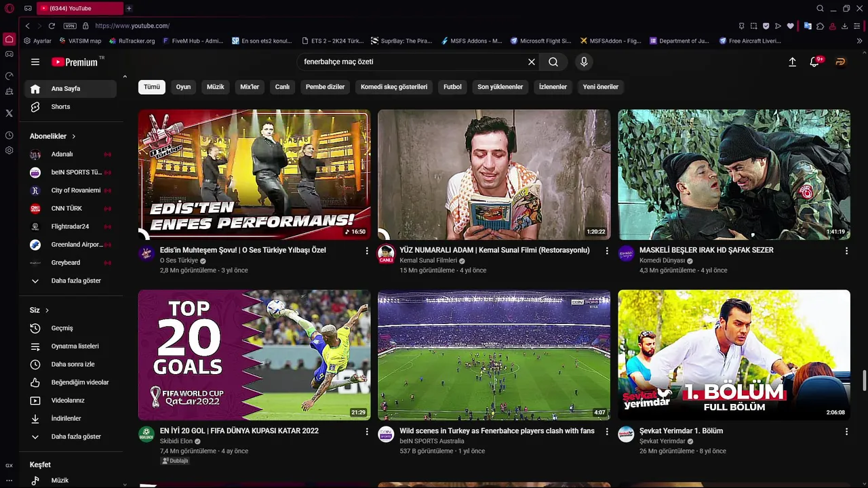Open Opera sidebar Twitter/X icon
868x488 pixels.
coord(9,113)
